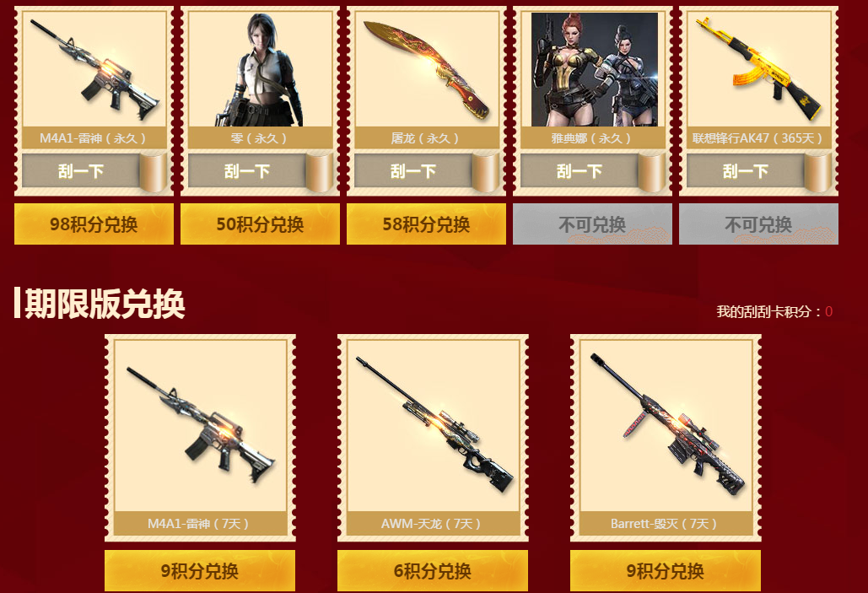Click the AWM-天龙 sniper rifle image
Image resolution: width=868 pixels, height=593 pixels.
click(x=433, y=425)
